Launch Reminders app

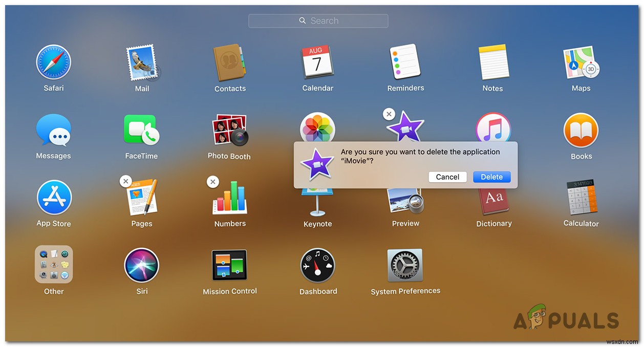(x=405, y=62)
